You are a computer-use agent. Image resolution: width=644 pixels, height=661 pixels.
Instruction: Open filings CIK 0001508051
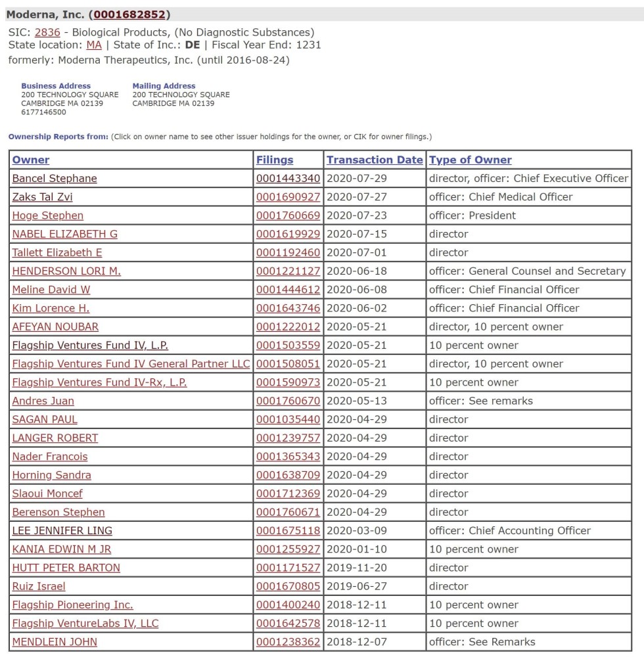288,364
